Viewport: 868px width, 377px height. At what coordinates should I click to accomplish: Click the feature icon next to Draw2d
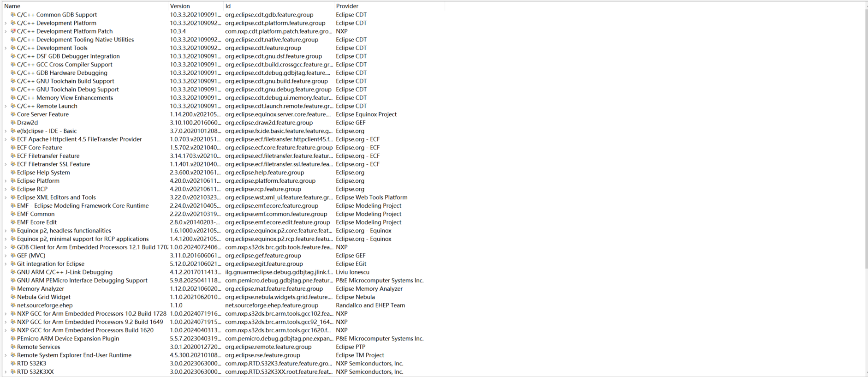(13, 123)
